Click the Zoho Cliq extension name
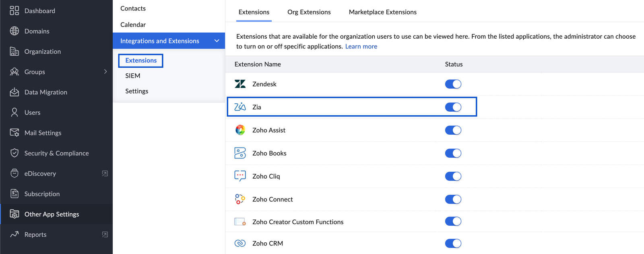Image resolution: width=644 pixels, height=254 pixels. click(x=266, y=176)
